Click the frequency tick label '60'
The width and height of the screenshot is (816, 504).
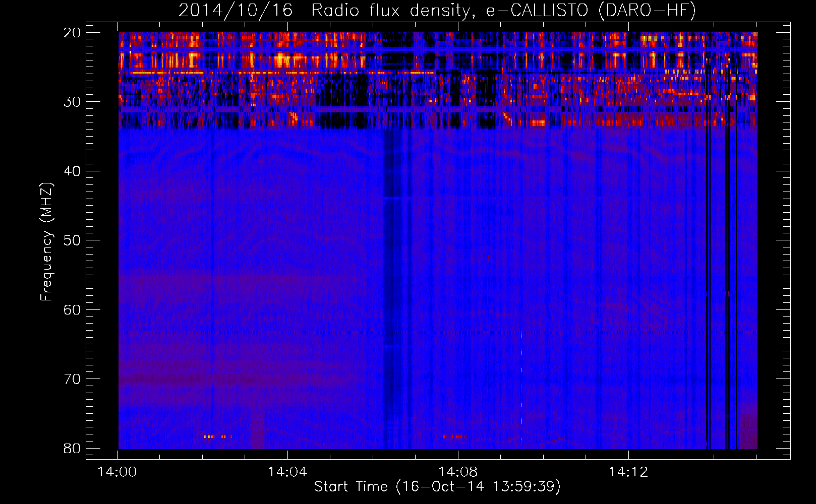73,309
